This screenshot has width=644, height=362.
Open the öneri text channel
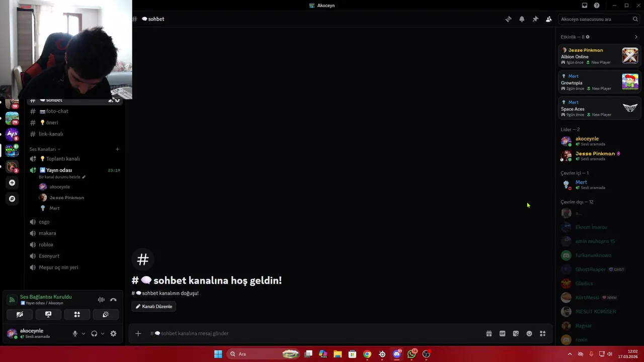[x=75, y=123]
